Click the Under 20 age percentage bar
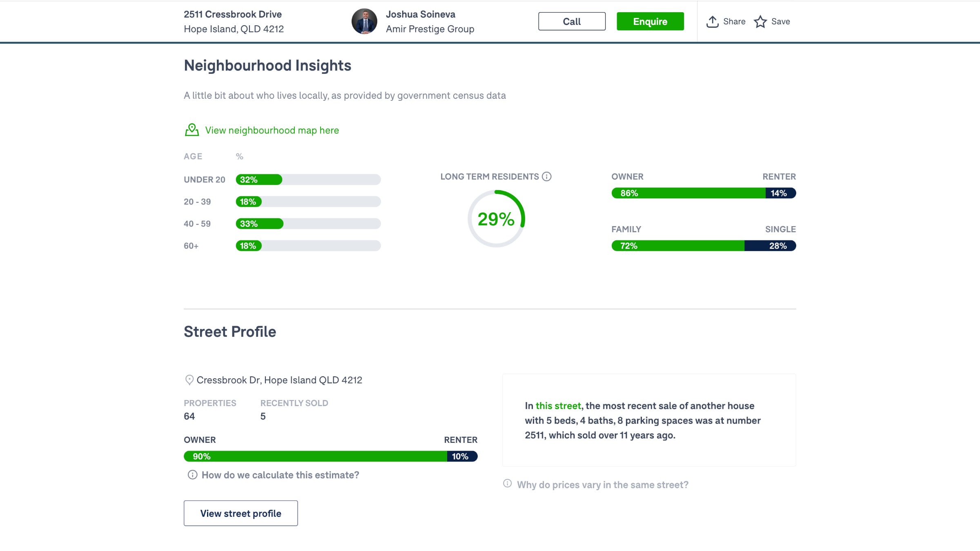Screen dimensions: 980x551 [x=308, y=180]
